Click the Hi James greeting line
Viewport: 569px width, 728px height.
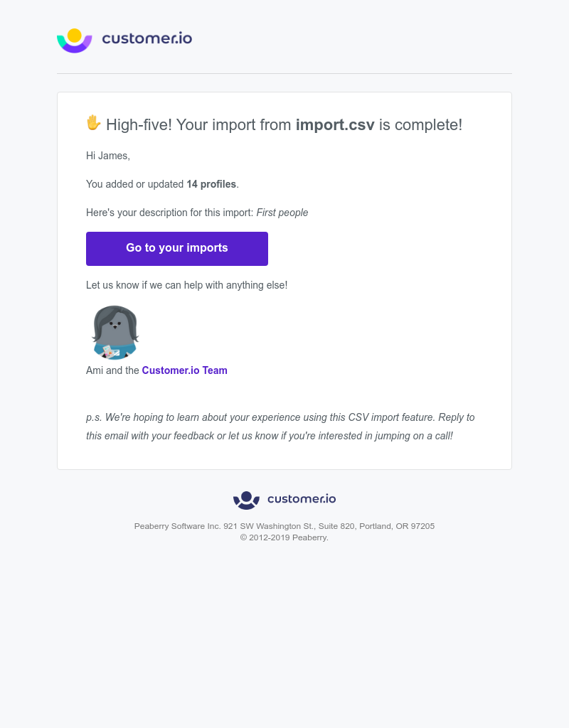click(107, 155)
